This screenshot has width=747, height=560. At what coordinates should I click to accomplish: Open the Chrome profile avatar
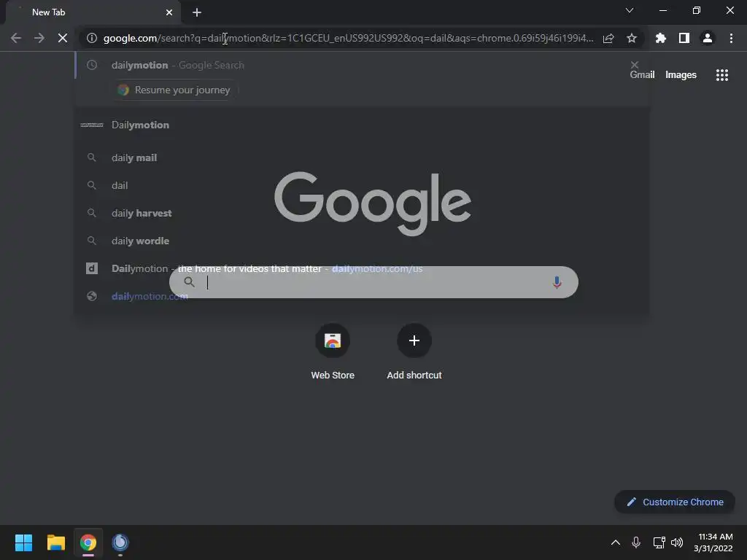tap(708, 38)
